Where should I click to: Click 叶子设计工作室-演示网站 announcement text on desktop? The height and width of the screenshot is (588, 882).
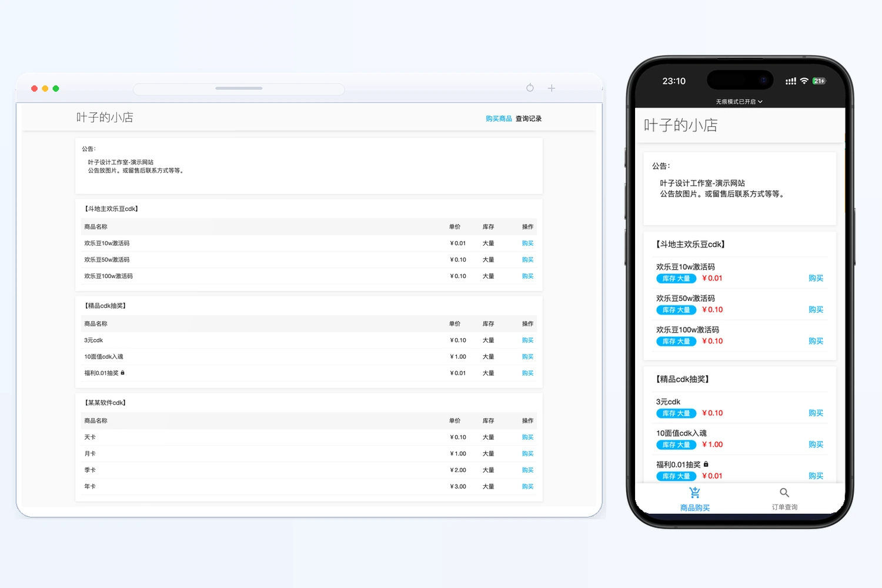pos(121,162)
